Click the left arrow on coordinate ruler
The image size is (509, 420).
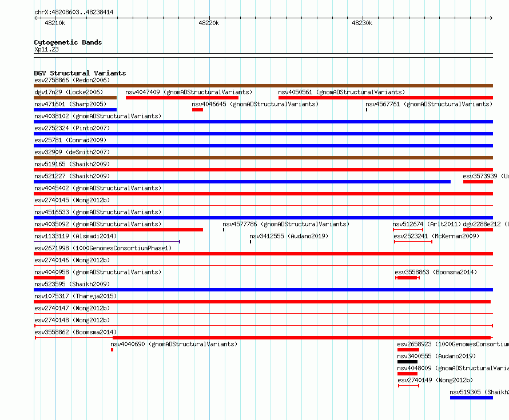click(x=36, y=18)
